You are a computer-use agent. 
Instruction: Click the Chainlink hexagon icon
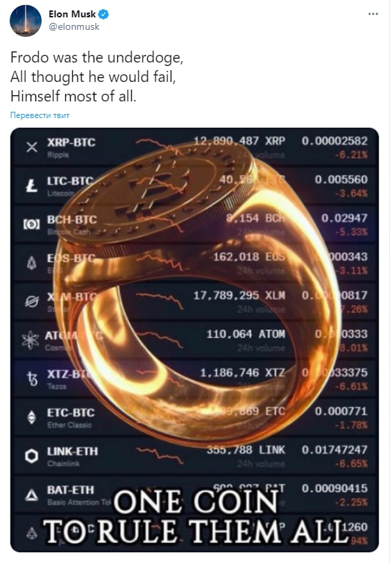pos(32,456)
